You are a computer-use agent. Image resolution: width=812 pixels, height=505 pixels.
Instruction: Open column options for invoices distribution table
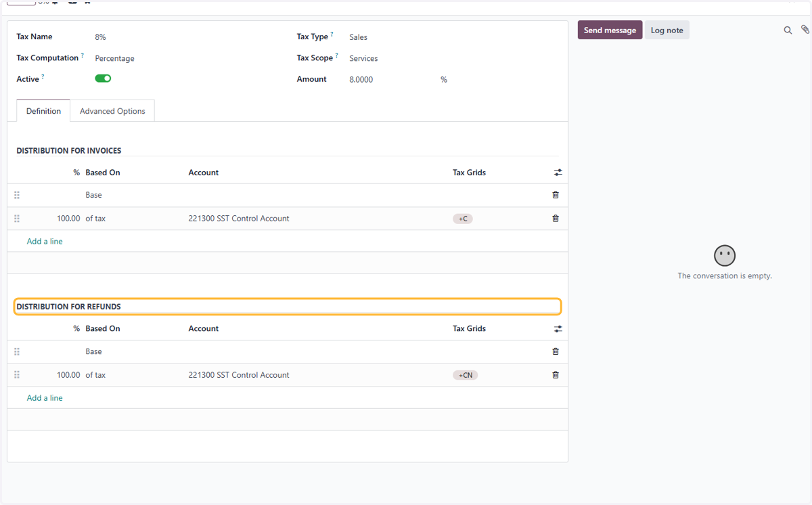[x=558, y=173]
